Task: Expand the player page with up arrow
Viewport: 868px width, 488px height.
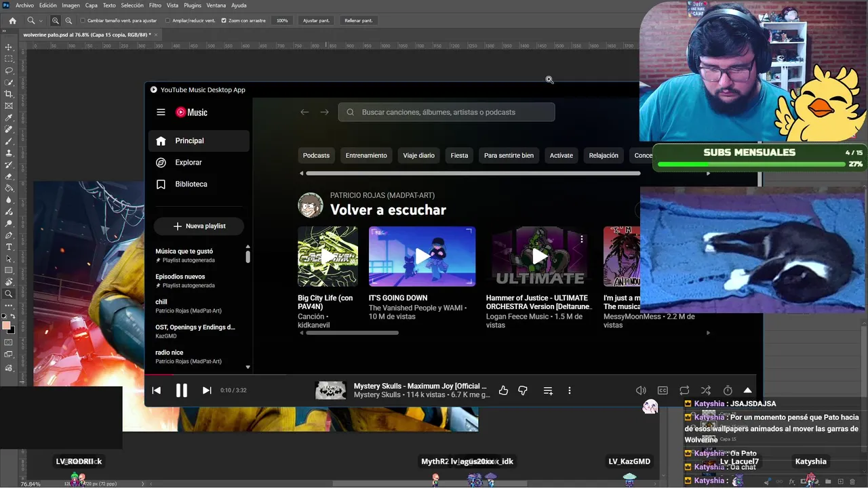Action: point(747,390)
